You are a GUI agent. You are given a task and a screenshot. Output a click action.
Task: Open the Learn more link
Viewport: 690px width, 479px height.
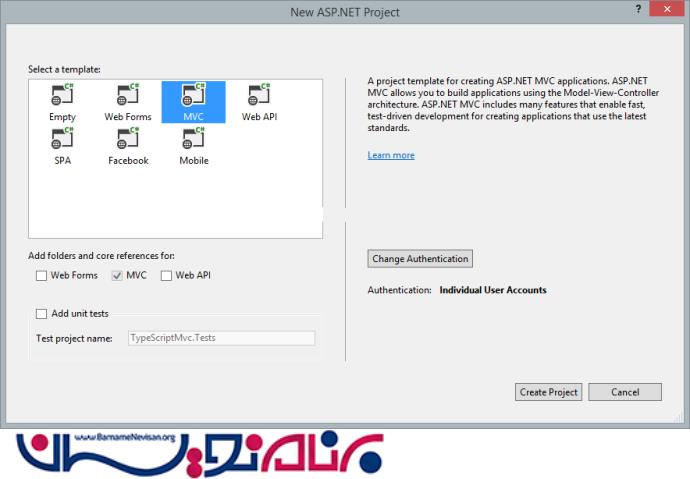391,155
